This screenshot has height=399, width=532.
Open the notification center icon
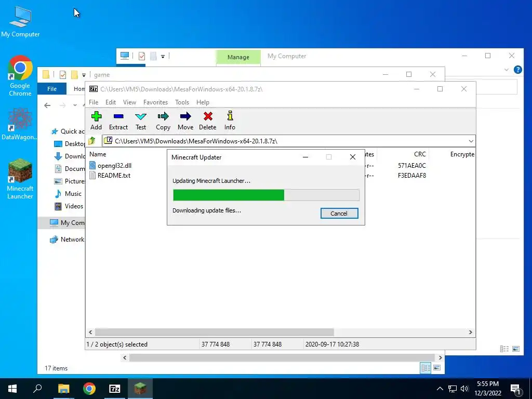[516, 389]
